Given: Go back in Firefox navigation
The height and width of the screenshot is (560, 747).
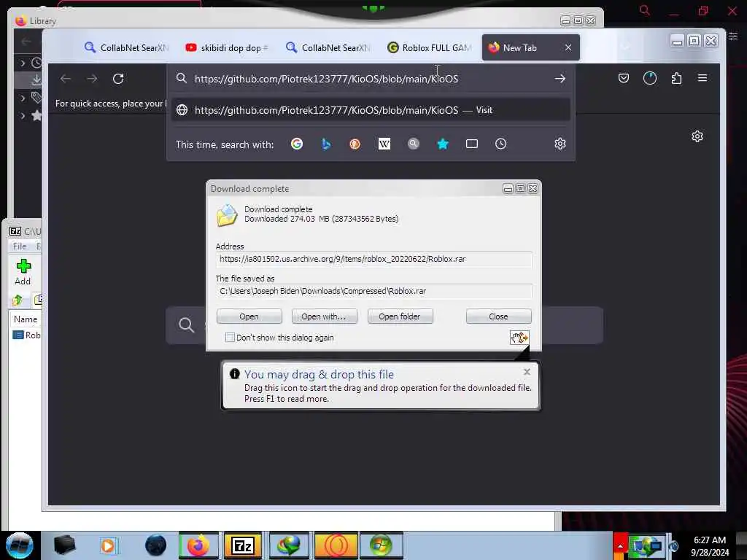Looking at the screenshot, I should click(x=66, y=79).
